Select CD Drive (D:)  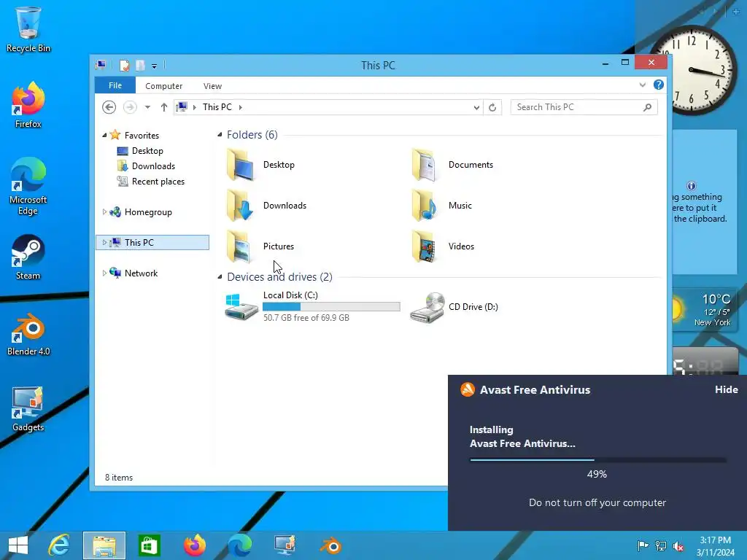tap(454, 307)
